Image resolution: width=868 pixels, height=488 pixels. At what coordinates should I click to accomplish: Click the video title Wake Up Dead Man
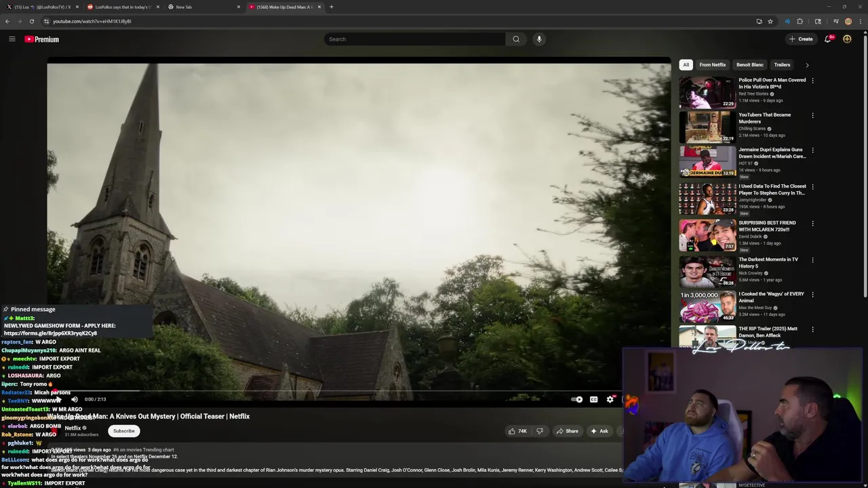click(149, 416)
